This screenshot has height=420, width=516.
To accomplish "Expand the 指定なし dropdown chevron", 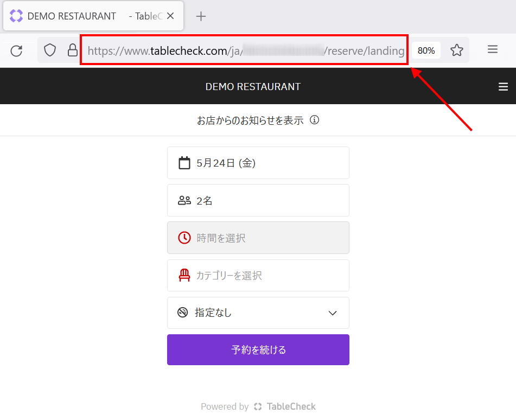I will (x=333, y=313).
